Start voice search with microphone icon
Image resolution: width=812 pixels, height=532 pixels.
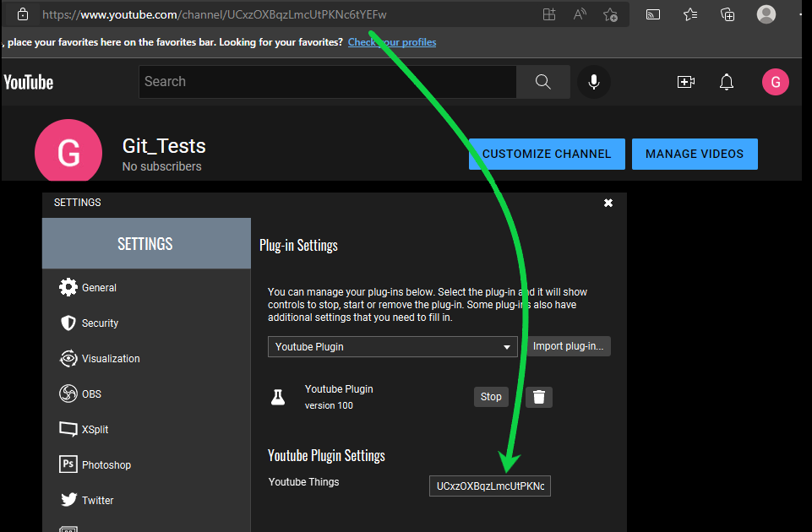point(594,82)
